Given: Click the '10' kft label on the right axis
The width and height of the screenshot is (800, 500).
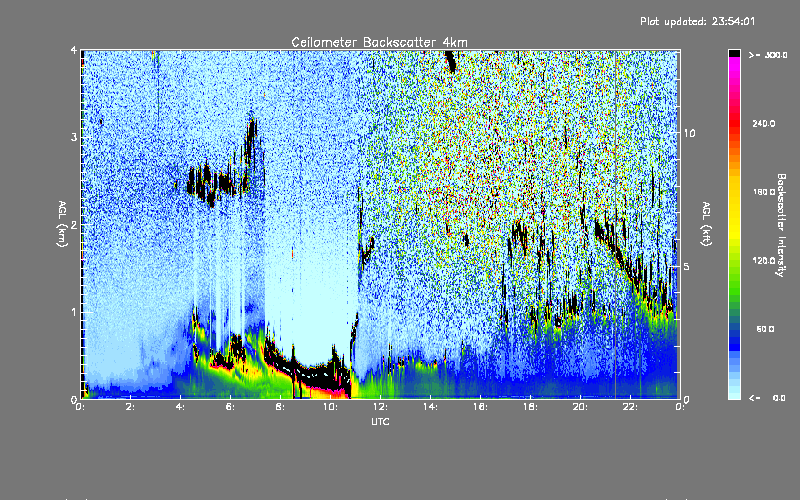Looking at the screenshot, I should (x=689, y=133).
